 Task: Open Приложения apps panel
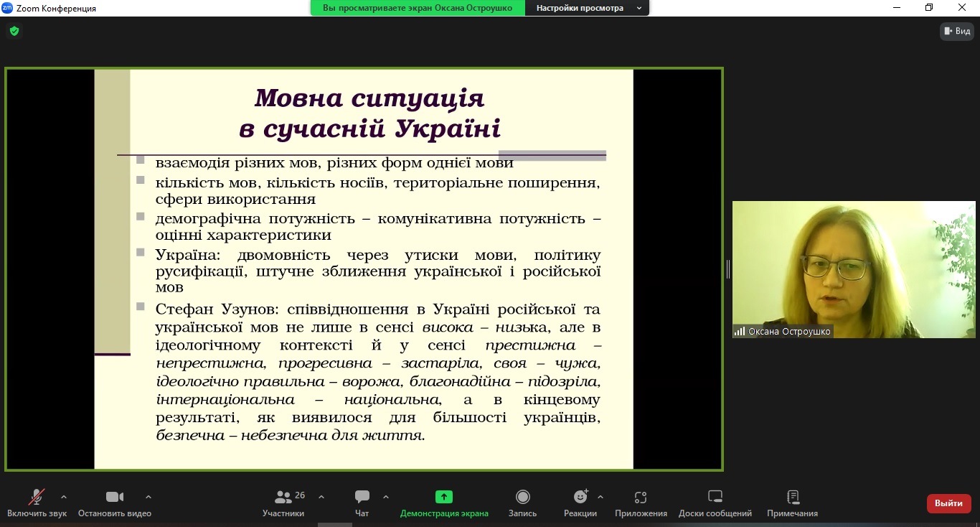click(x=641, y=498)
